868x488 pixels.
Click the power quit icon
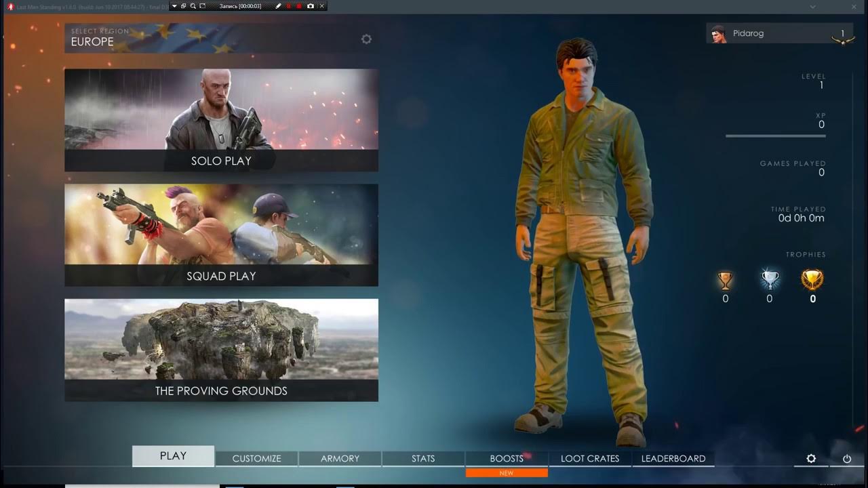point(847,459)
